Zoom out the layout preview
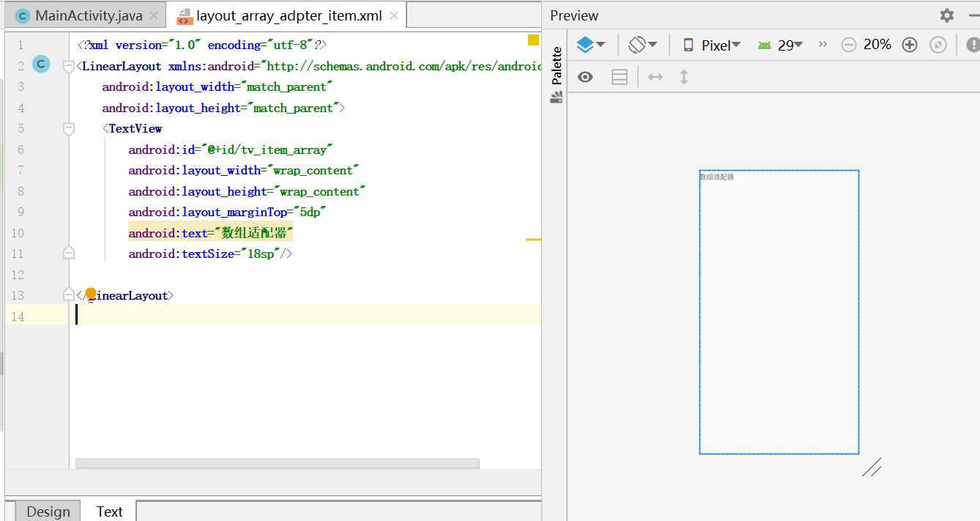Image resolution: width=980 pixels, height=521 pixels. 848,45
